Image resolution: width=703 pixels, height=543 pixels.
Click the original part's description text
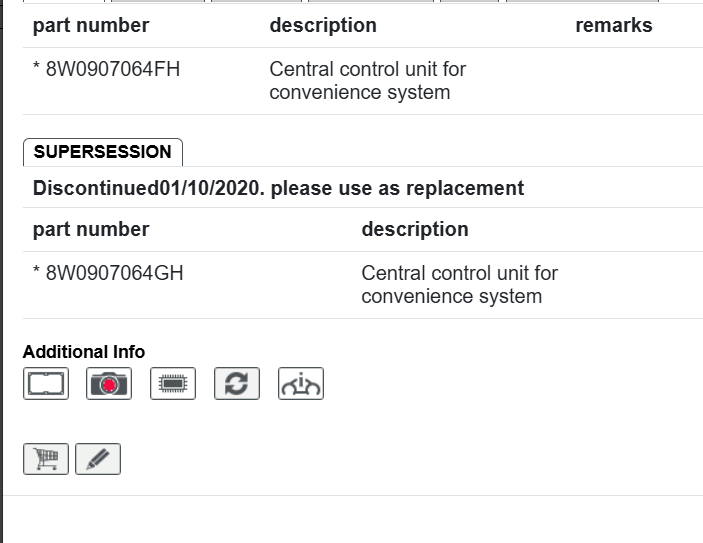click(367, 81)
